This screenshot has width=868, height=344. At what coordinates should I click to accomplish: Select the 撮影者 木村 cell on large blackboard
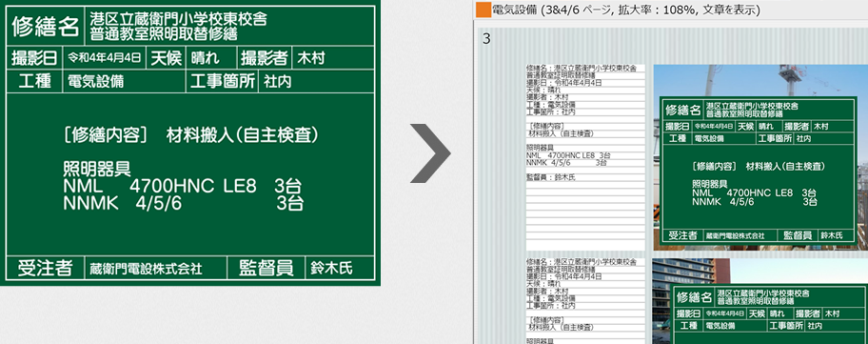coord(306,57)
